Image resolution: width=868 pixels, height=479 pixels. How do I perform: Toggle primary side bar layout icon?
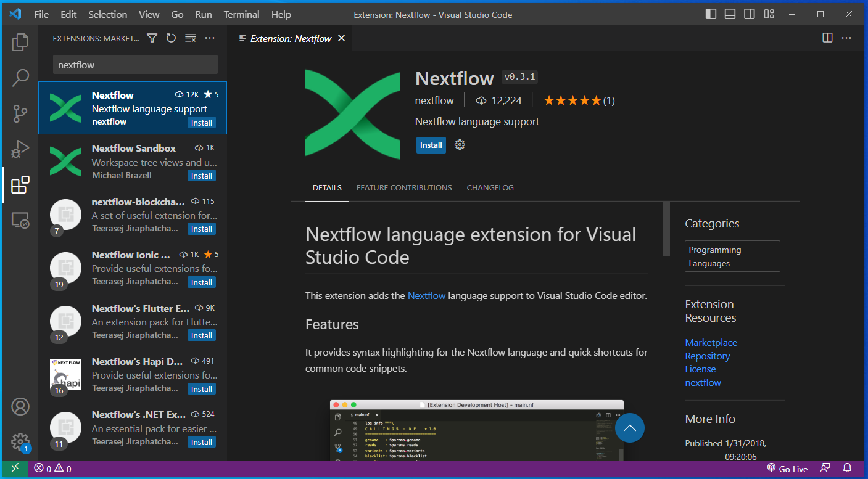pos(711,14)
